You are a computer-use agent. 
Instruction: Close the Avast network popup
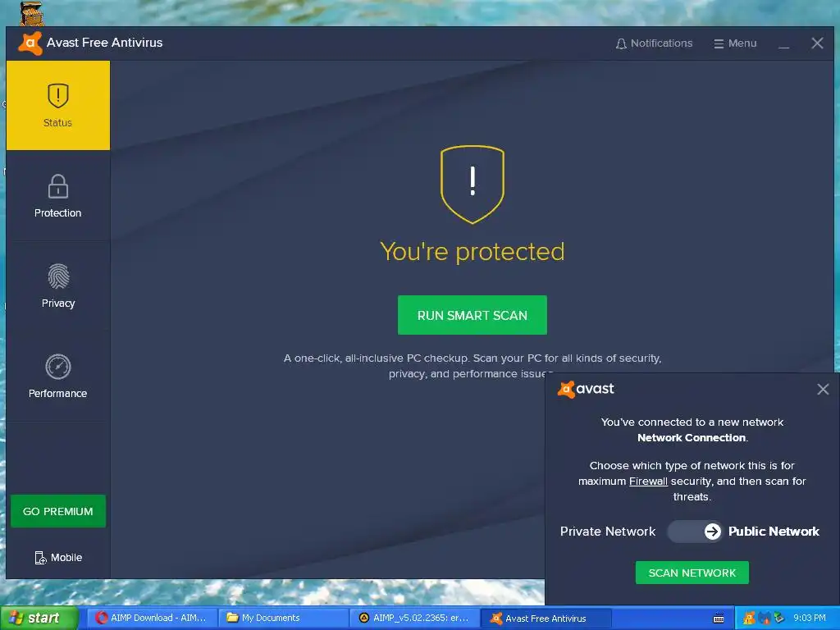click(823, 390)
